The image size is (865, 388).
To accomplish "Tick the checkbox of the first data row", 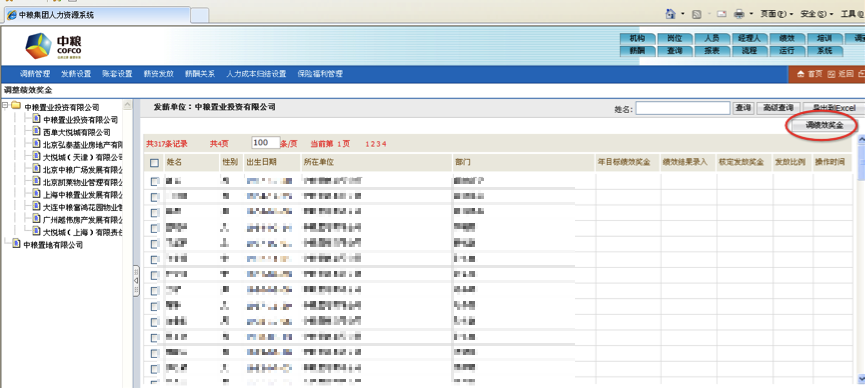I will pyautogui.click(x=154, y=181).
